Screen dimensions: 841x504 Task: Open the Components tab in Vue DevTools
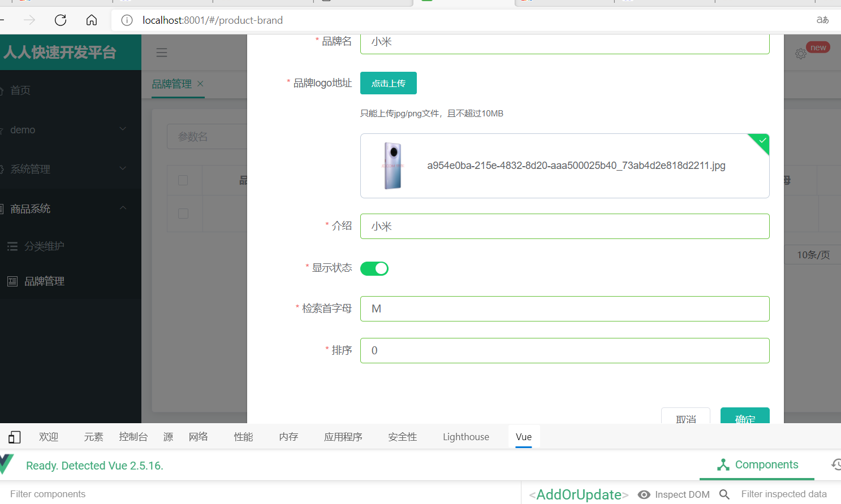pos(757,464)
